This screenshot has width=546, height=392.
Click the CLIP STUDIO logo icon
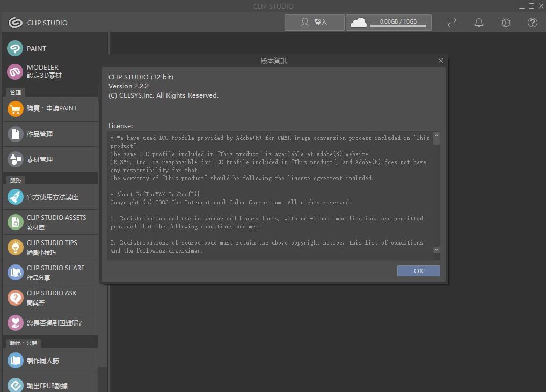tap(16, 23)
